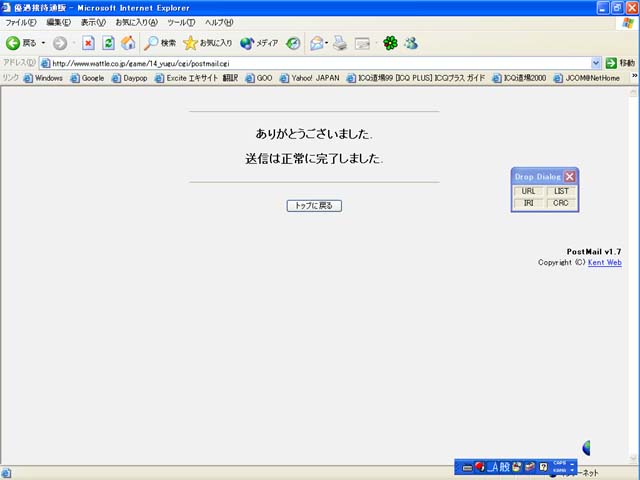640x480 pixels.
Task: Click the status bar page icon
Action: pos(5,473)
